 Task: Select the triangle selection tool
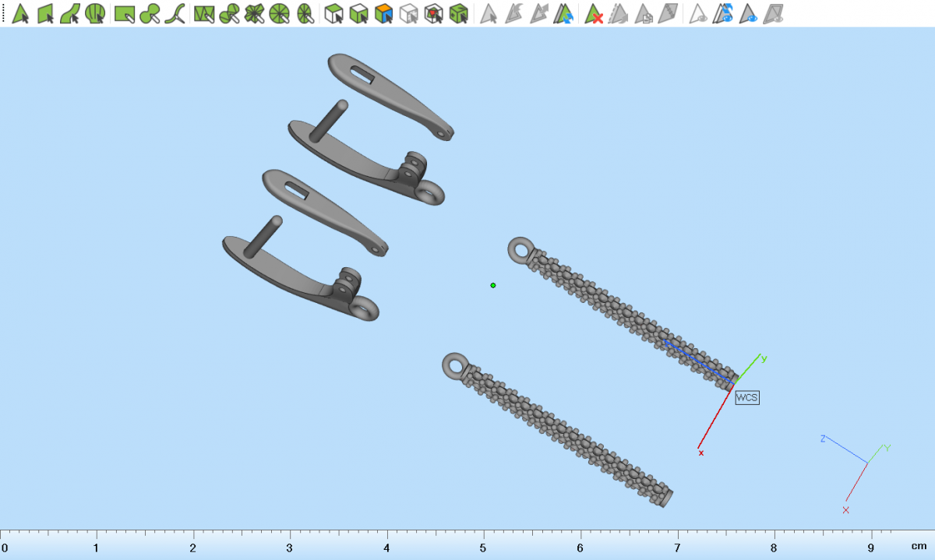pos(20,13)
